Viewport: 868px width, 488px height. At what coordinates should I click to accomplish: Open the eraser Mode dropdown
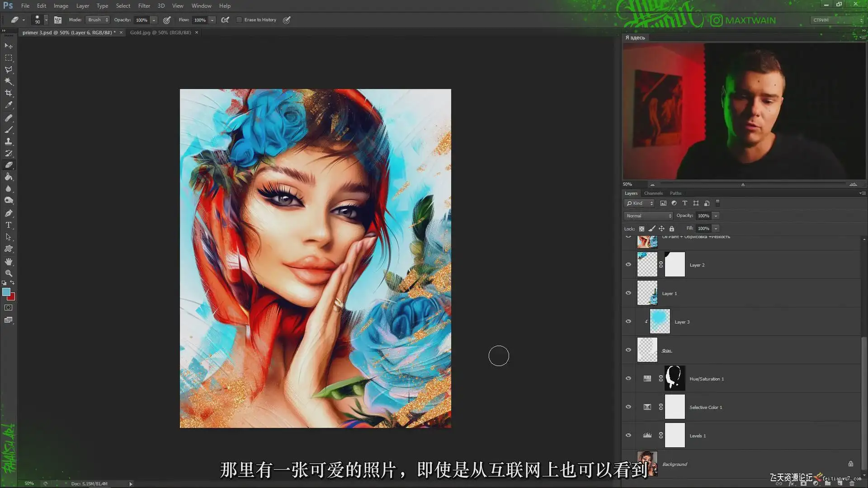(x=98, y=20)
